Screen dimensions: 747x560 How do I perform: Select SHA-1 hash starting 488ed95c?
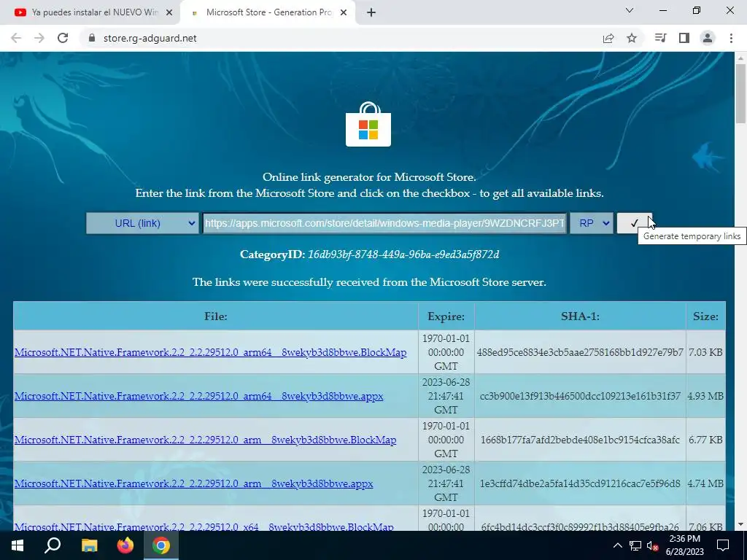580,352
